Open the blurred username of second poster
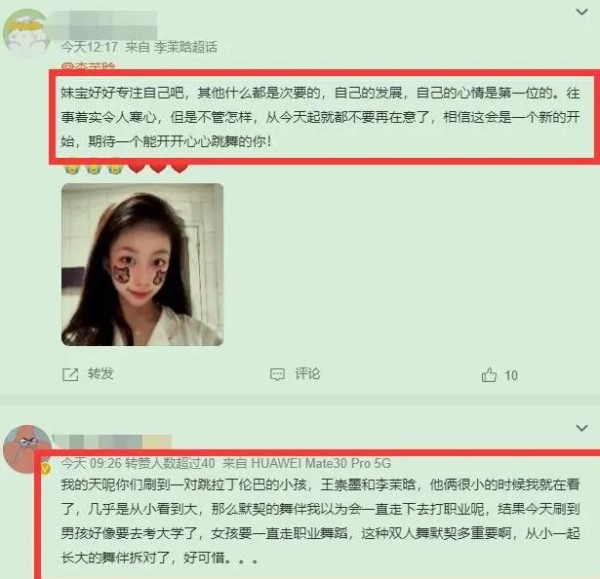The height and width of the screenshot is (579, 600). 112,441
